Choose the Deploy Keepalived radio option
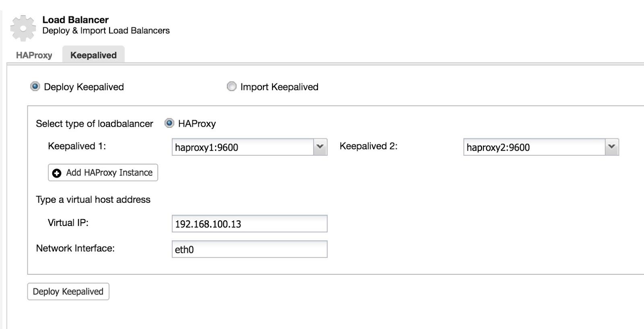644x329 pixels. click(35, 86)
